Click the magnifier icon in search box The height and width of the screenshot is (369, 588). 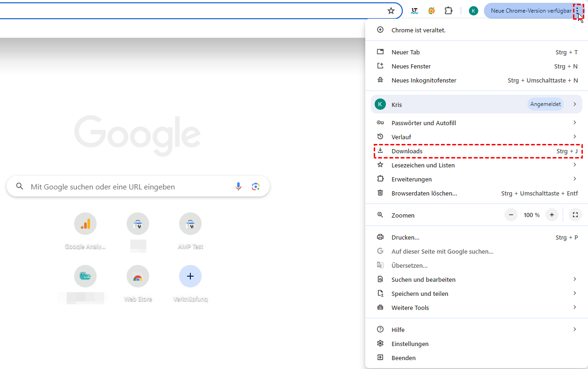(x=20, y=186)
